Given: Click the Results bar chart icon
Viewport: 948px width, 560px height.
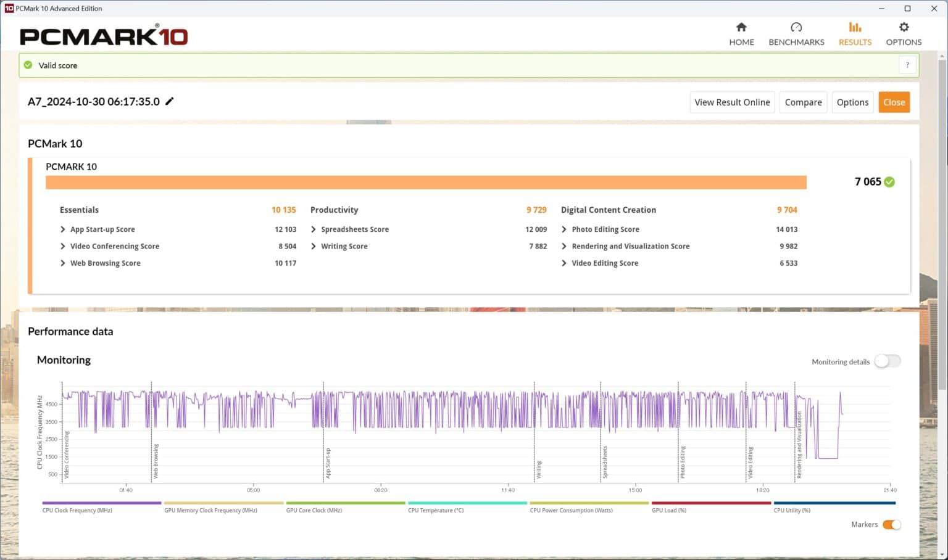Looking at the screenshot, I should point(855,27).
